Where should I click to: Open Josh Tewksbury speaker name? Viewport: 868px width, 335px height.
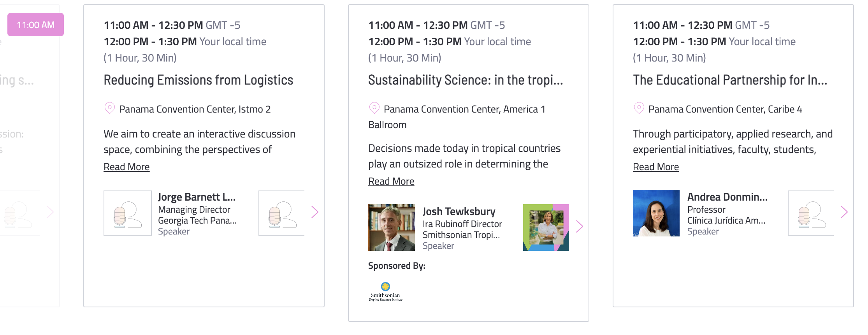[459, 212]
